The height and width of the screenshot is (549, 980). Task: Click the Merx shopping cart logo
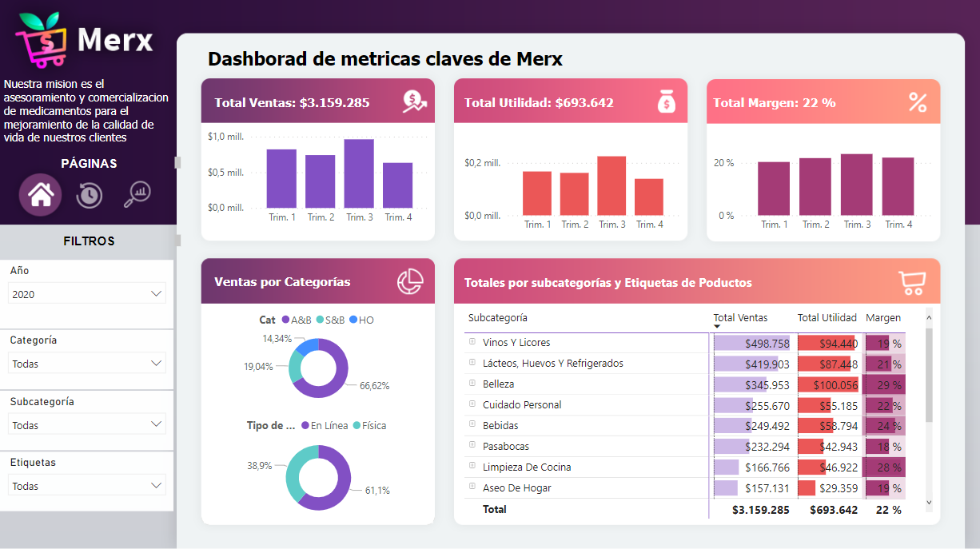pyautogui.click(x=42, y=38)
